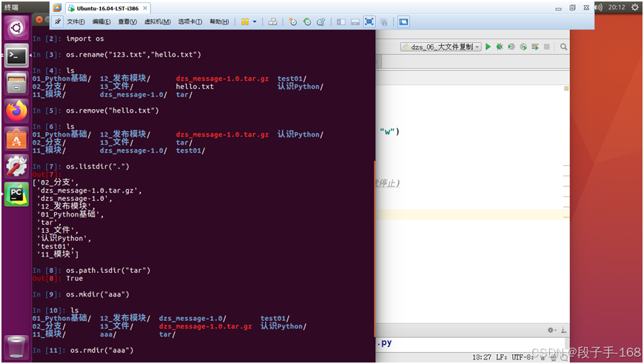Click the cursor position 13:27 in status bar
The height and width of the screenshot is (364, 644).
[x=482, y=357]
